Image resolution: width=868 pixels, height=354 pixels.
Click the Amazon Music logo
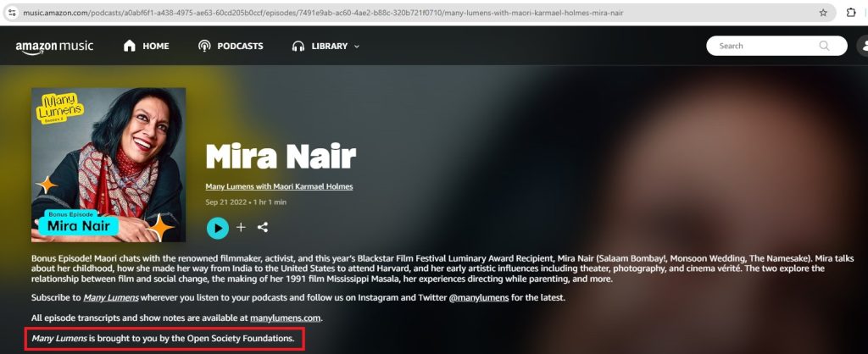coord(53,47)
